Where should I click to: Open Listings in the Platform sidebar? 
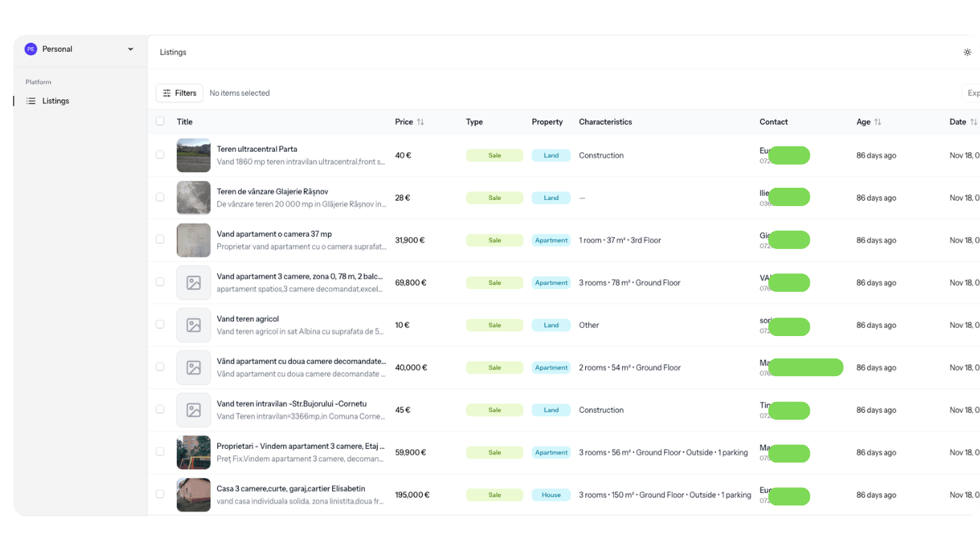click(55, 101)
